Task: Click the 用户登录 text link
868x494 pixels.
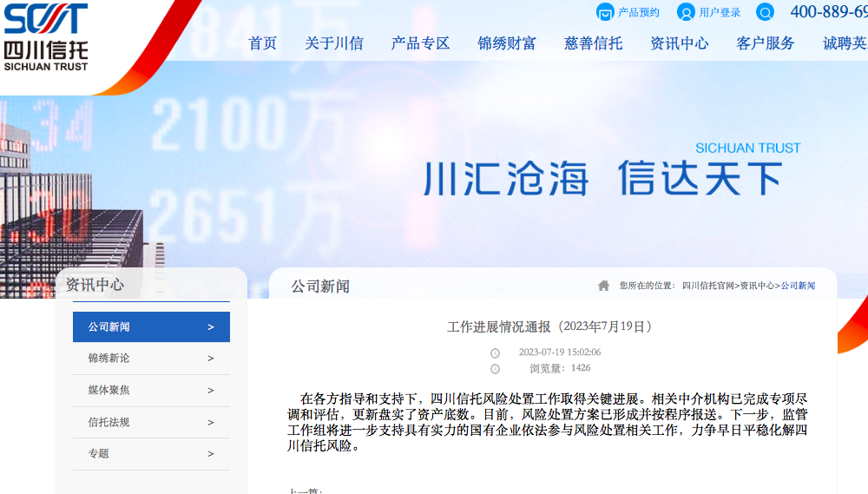Action: tap(720, 12)
